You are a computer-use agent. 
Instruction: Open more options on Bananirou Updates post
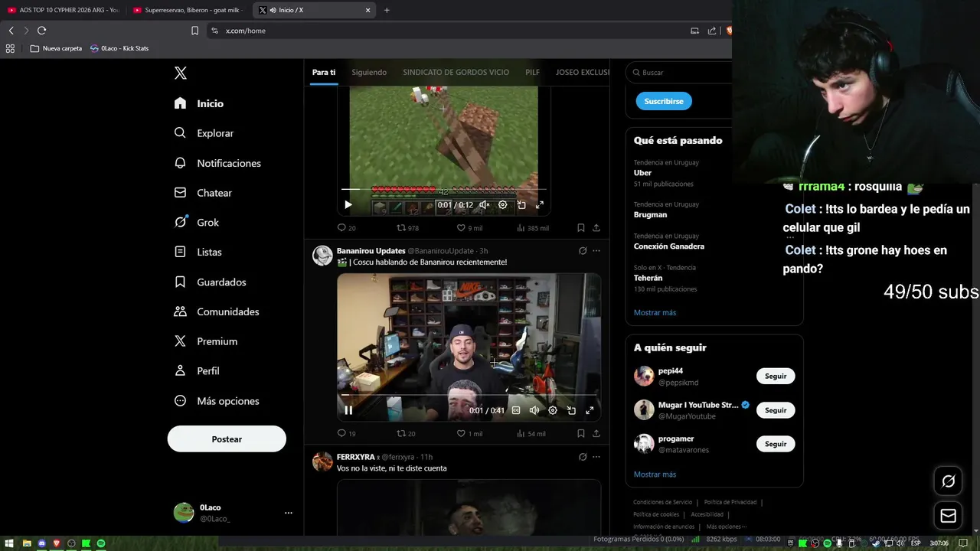pos(596,250)
